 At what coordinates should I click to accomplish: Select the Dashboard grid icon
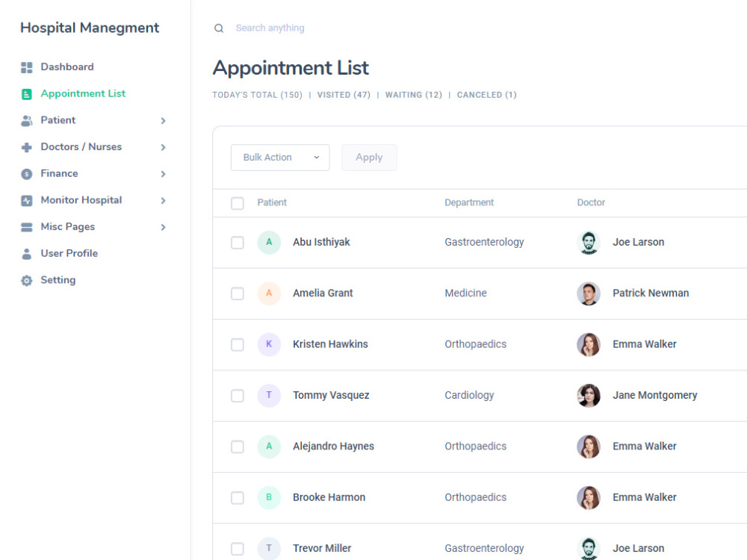[x=25, y=66]
